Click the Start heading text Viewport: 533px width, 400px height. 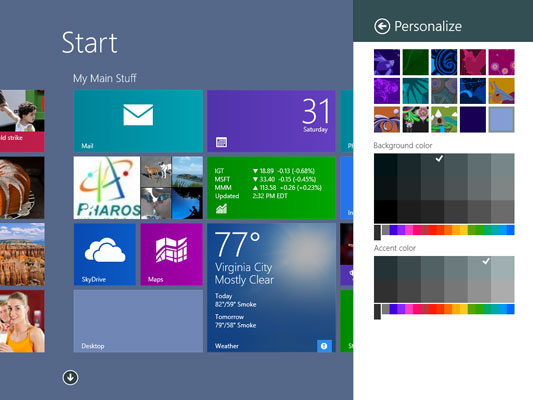pos(90,42)
